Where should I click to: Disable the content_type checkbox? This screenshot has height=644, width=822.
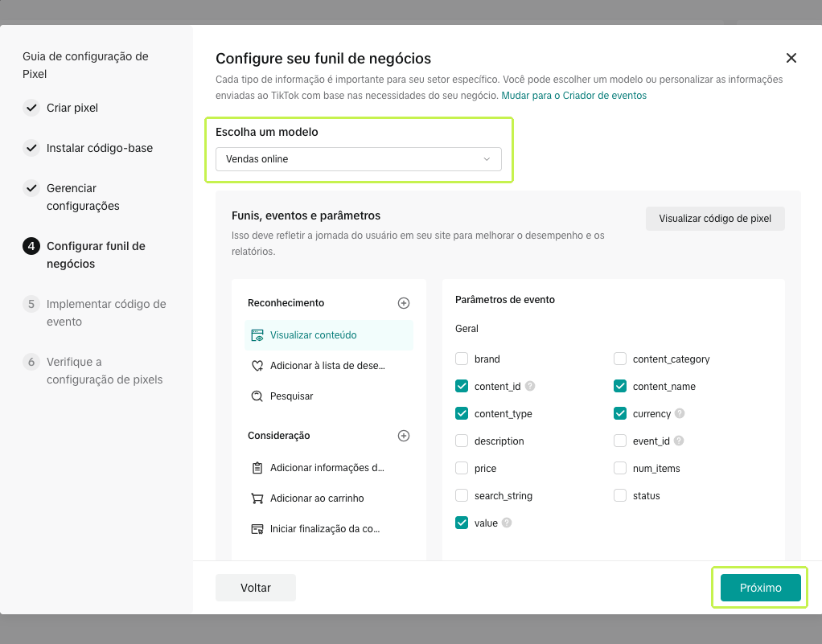[462, 413]
